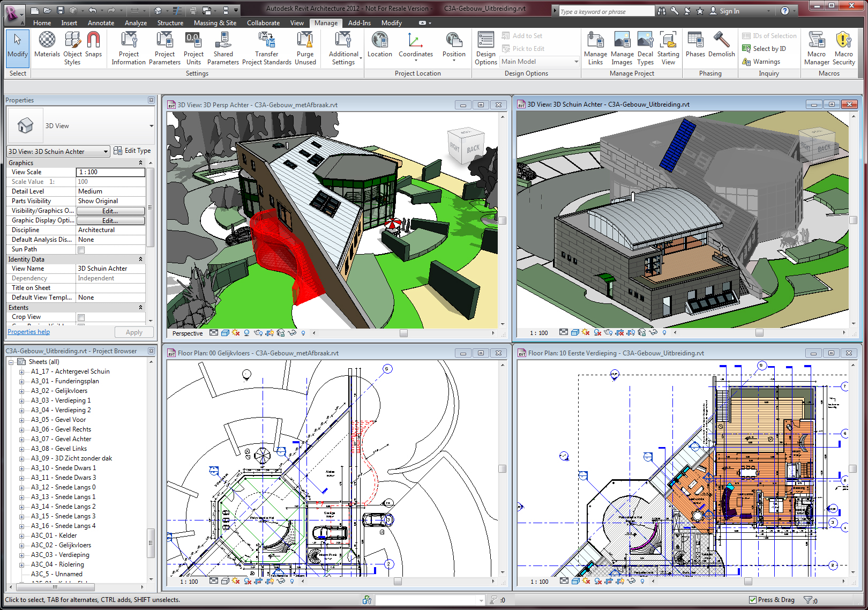Open Object Styles settings
Viewport: 868px width, 610px height.
coord(72,48)
